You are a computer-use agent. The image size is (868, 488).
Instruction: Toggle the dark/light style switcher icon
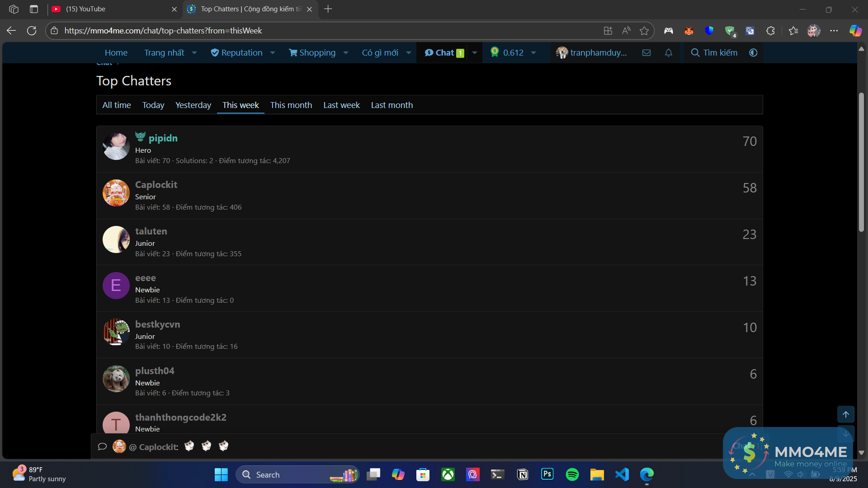tap(753, 53)
